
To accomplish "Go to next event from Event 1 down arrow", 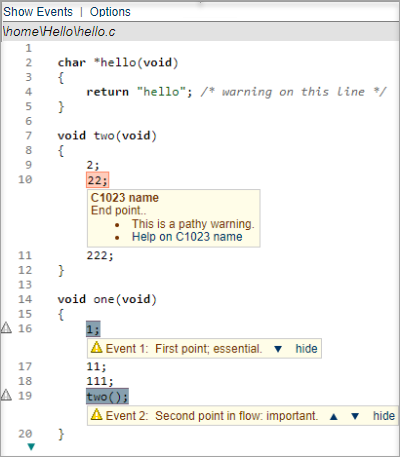I will (x=278, y=349).
